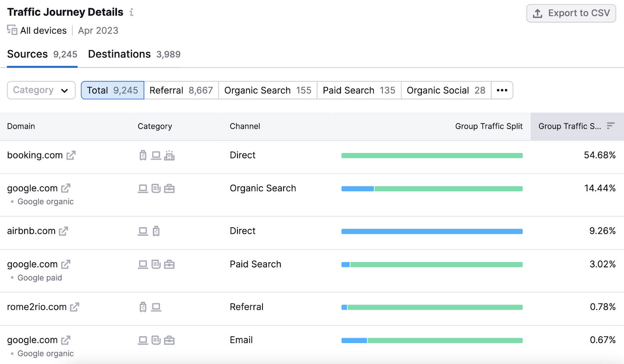Open the Category dropdown filter
This screenshot has width=624, height=364.
click(x=41, y=90)
